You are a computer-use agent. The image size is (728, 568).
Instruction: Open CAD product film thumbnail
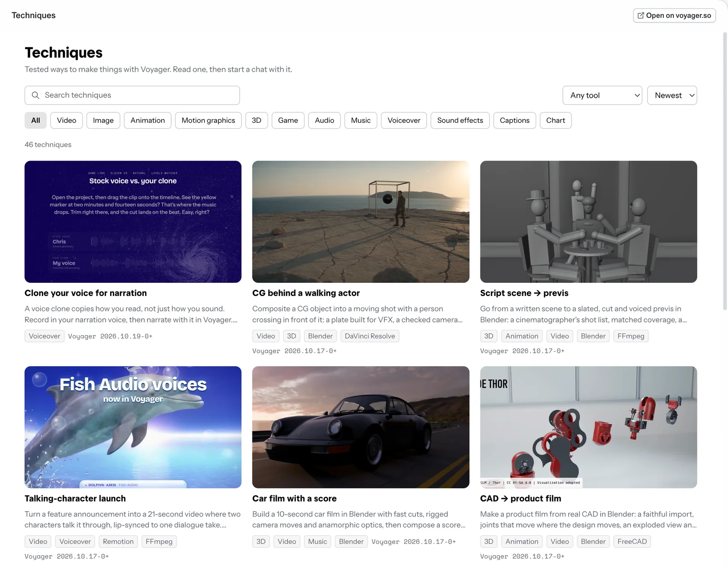[x=588, y=427]
